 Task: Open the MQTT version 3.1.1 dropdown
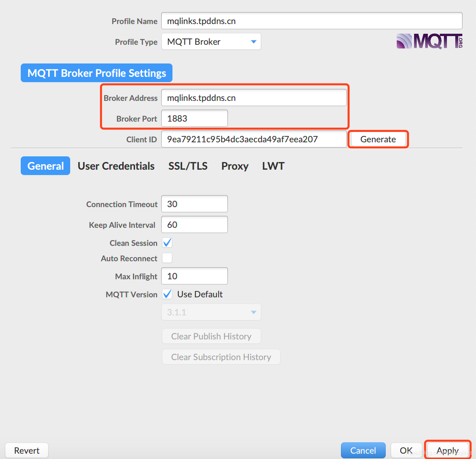coord(211,312)
